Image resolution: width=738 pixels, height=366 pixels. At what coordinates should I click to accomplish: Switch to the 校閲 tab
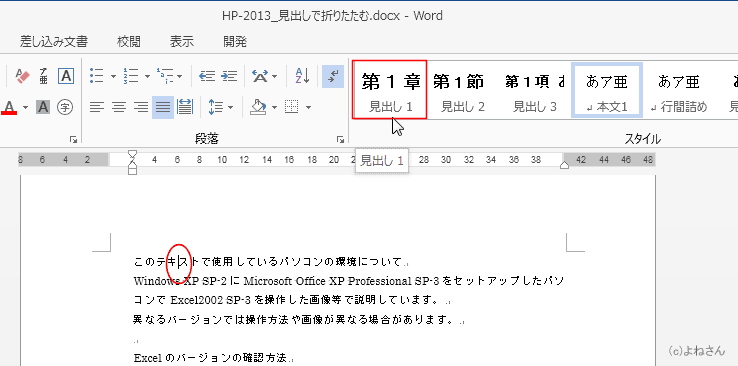click(128, 42)
